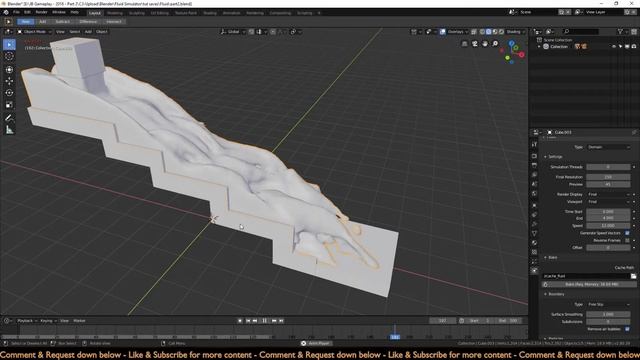Screen dimensions: 640x360
Task: Open the Output properties tab icon
Action: [x=534, y=165]
